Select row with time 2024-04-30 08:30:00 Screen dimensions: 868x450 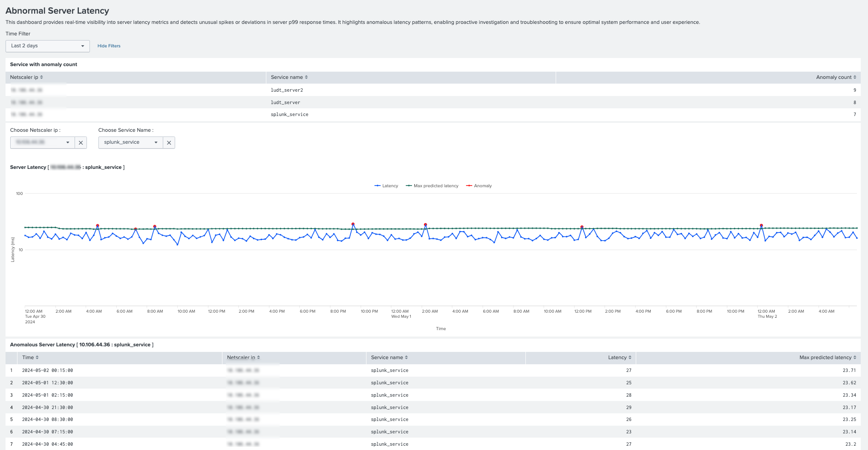433,419
